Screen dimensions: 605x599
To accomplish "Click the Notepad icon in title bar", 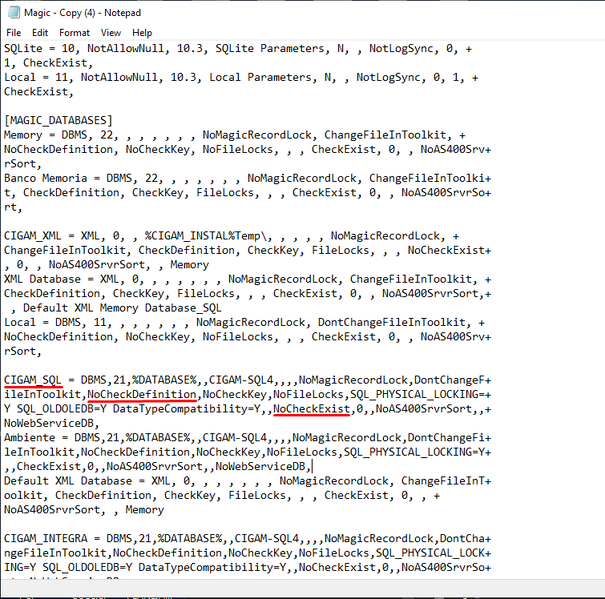I will point(14,13).
